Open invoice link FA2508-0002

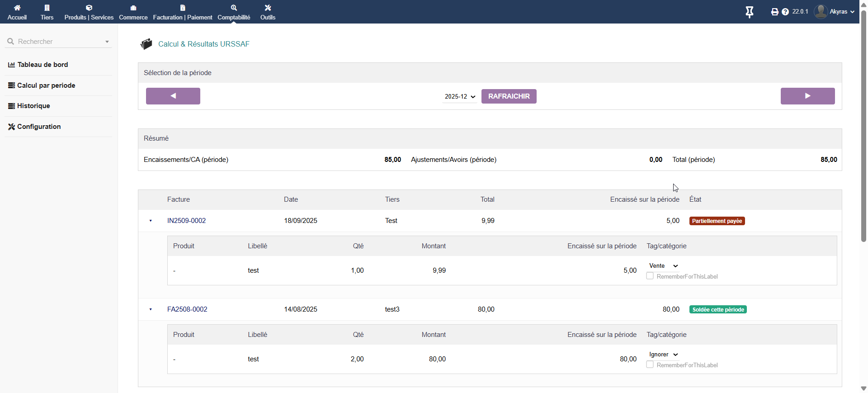point(187,309)
